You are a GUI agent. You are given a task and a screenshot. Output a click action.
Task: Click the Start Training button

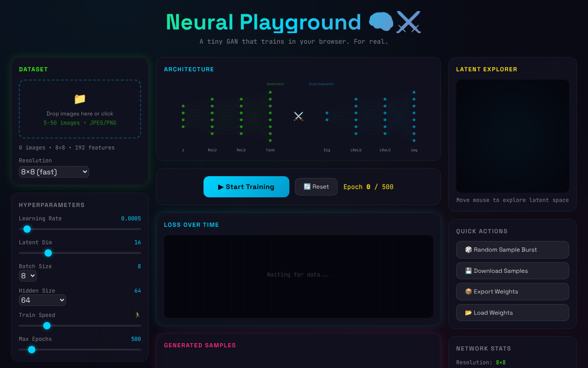pyautogui.click(x=246, y=187)
